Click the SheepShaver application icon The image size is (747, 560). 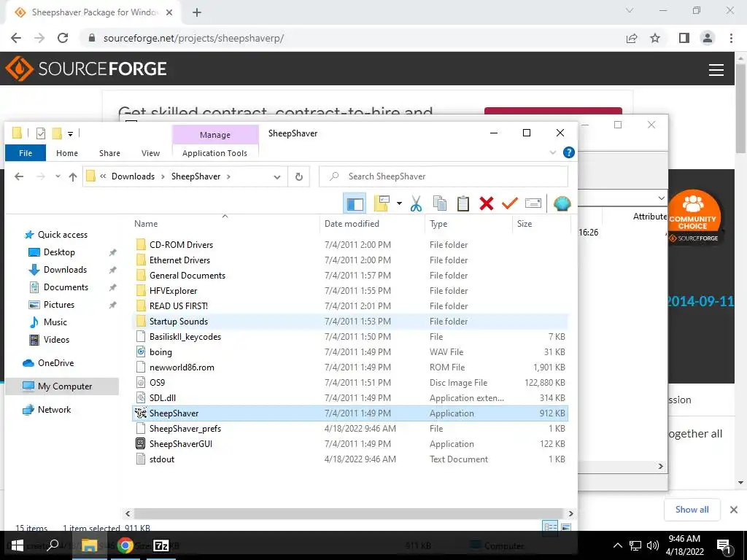point(140,413)
